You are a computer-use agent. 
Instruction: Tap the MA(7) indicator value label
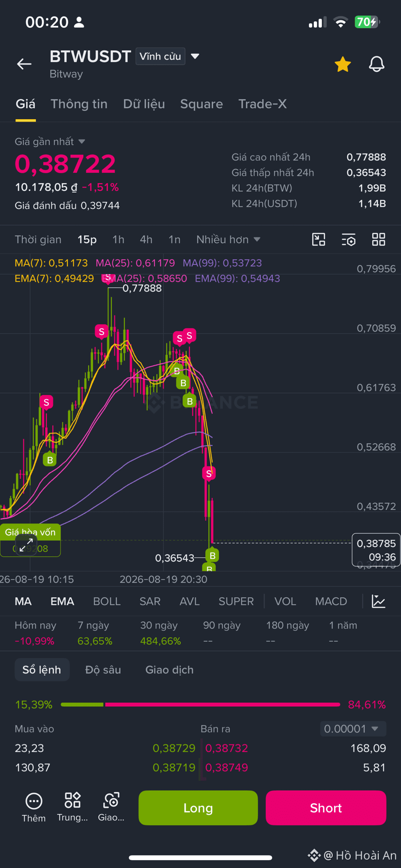pyautogui.click(x=51, y=263)
